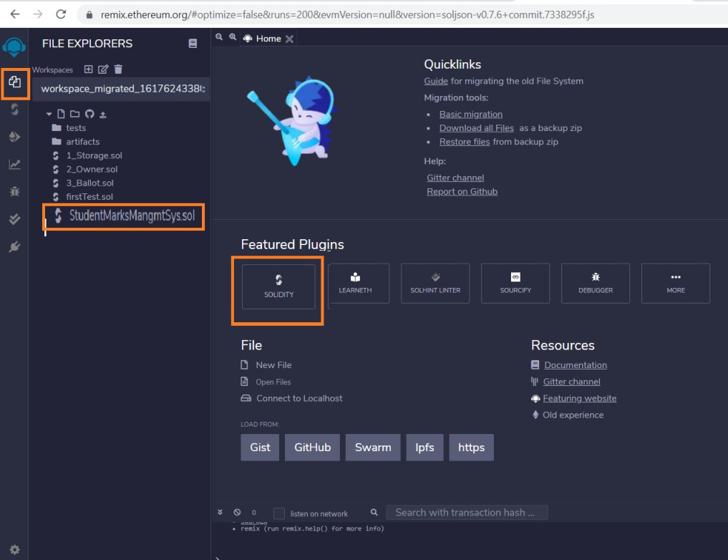Open Deploy & run transactions sidebar icon

click(15, 137)
